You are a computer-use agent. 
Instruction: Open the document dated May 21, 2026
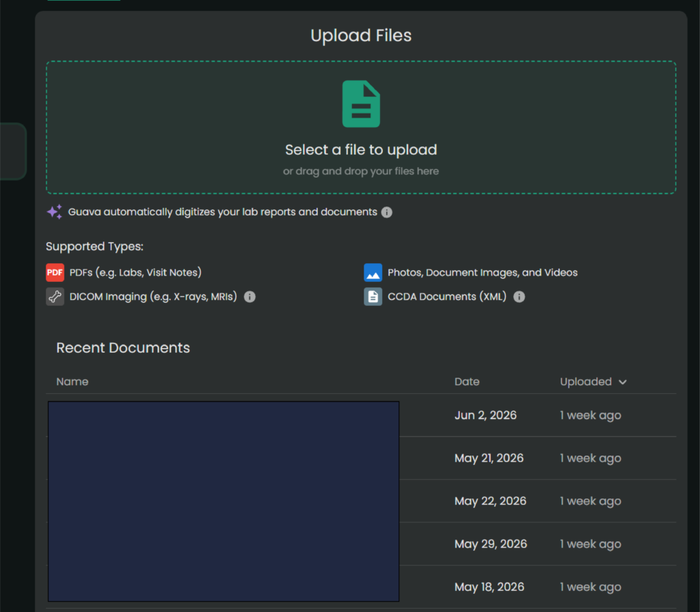pyautogui.click(x=361, y=458)
